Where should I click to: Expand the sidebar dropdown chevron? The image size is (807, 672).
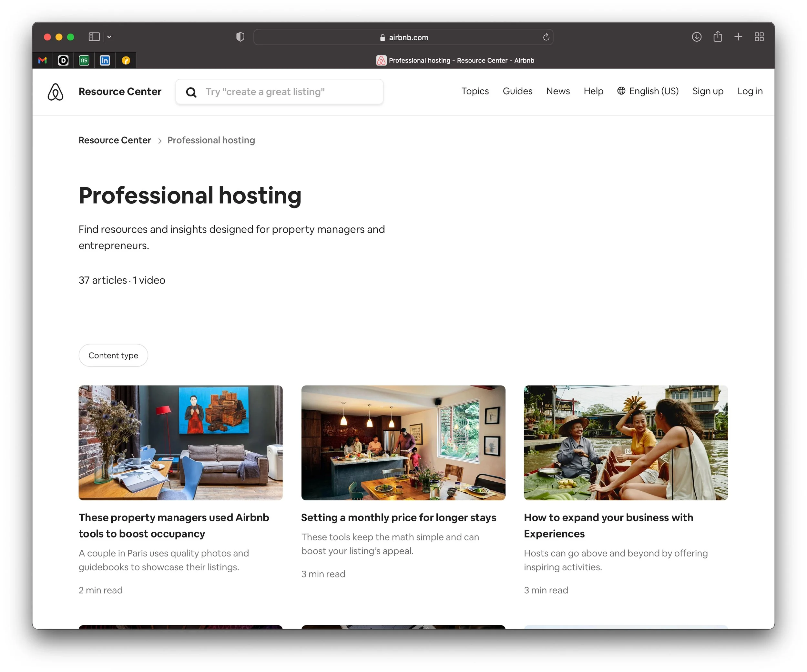[x=109, y=37]
